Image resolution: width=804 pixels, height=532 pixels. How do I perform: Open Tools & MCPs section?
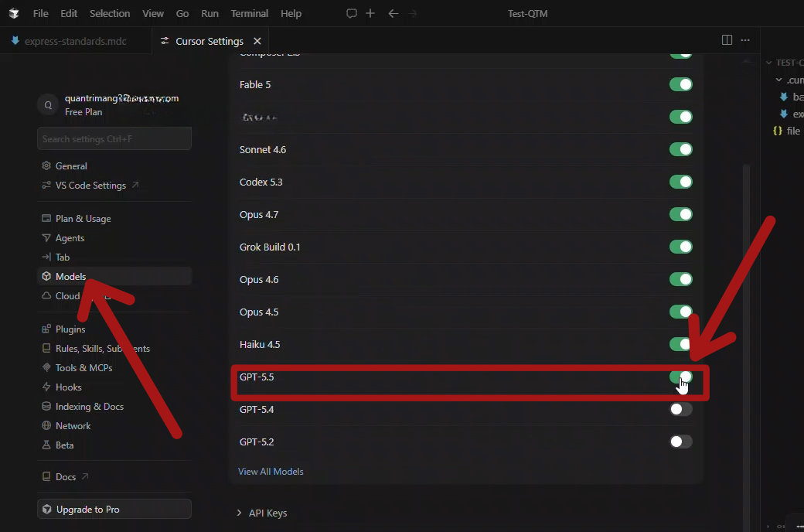(83, 368)
